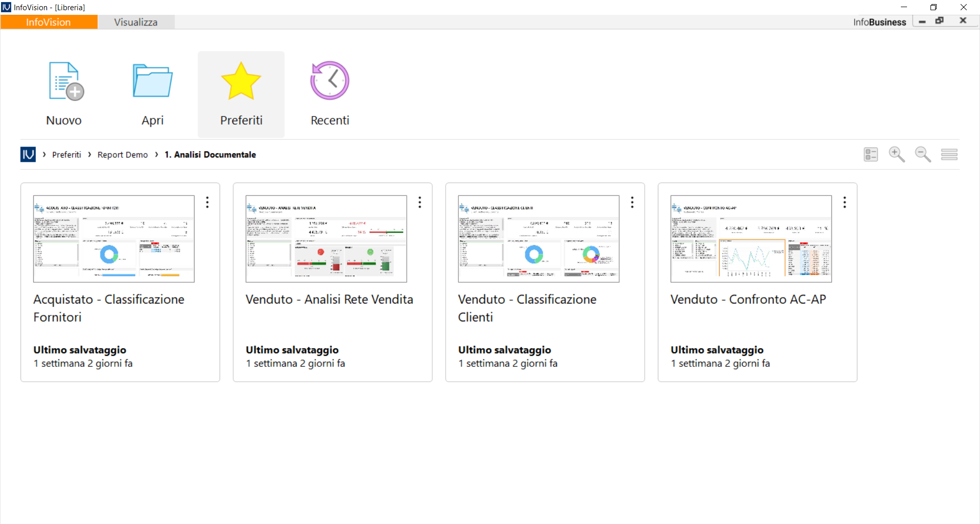Select the Preferiti star icon
980x524 pixels.
241,82
